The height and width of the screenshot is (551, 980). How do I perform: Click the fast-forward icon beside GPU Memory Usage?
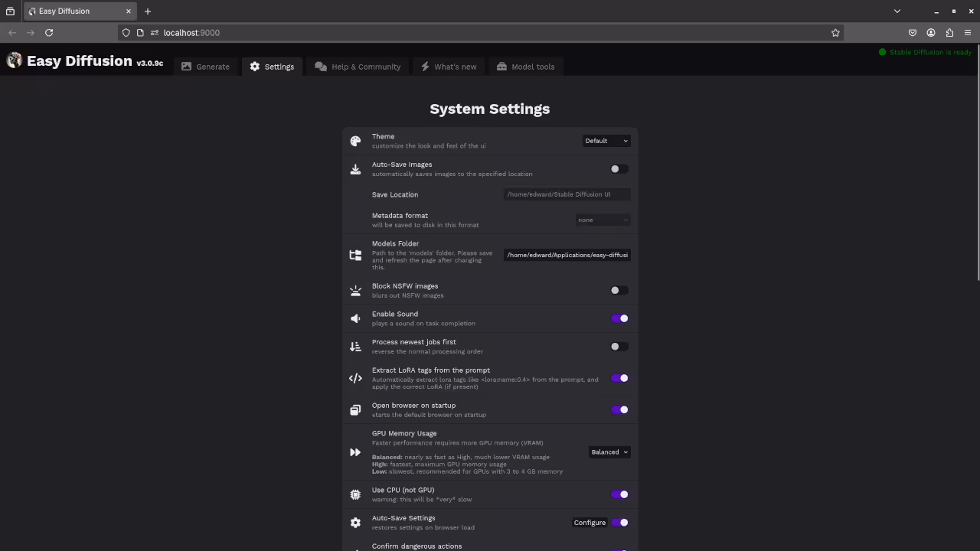355,452
